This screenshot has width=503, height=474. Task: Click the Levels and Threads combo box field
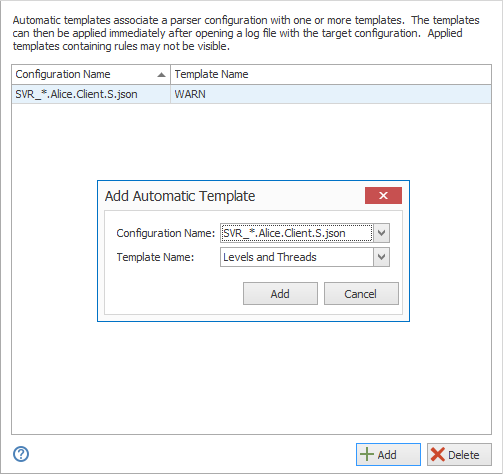pos(297,257)
